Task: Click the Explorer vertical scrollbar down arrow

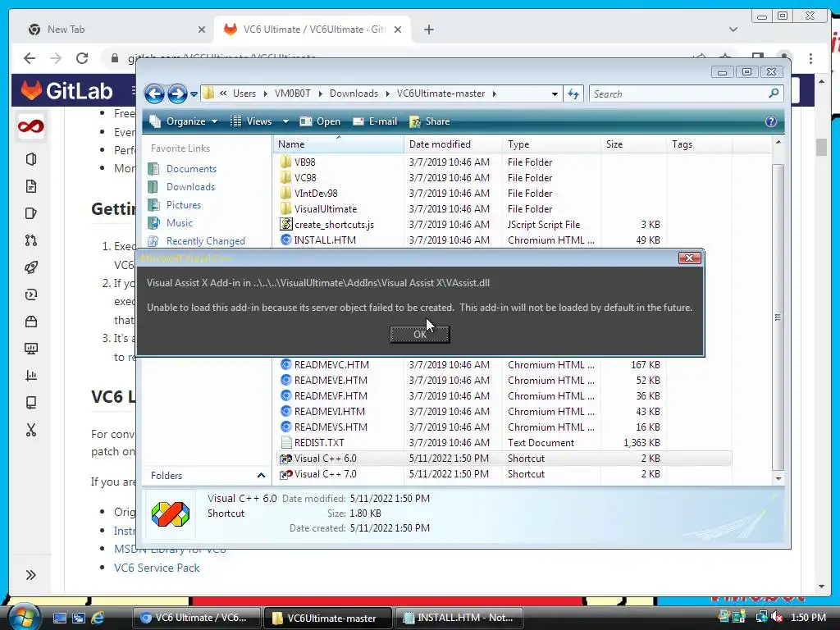Action: pyautogui.click(x=778, y=478)
